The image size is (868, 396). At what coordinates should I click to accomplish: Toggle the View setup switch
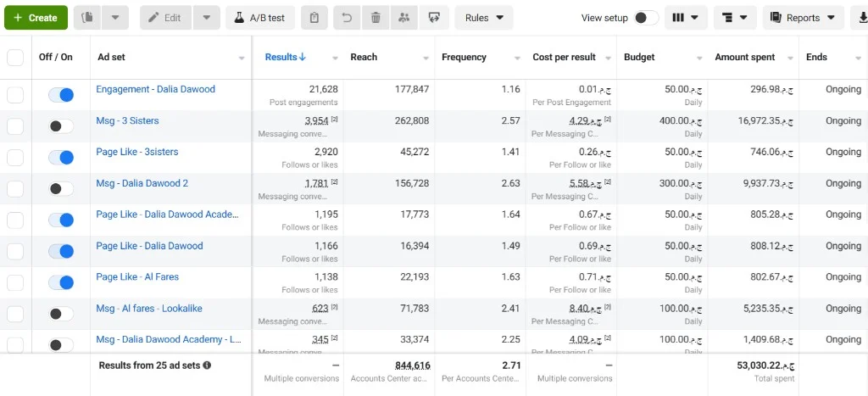tap(646, 18)
